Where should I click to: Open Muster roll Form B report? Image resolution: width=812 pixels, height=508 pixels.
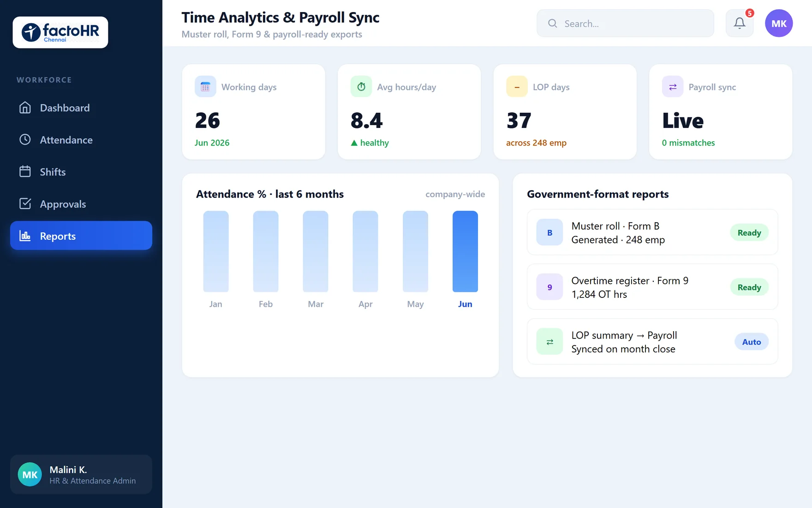(652, 232)
